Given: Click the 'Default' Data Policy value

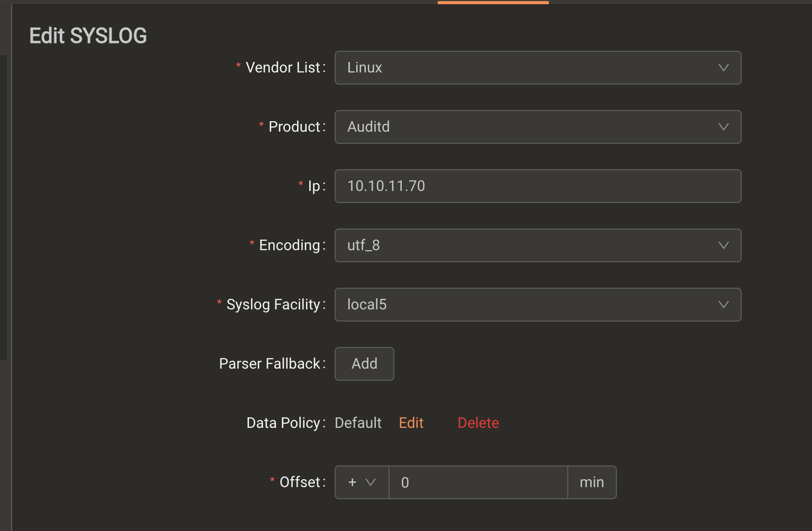Looking at the screenshot, I should pyautogui.click(x=358, y=423).
